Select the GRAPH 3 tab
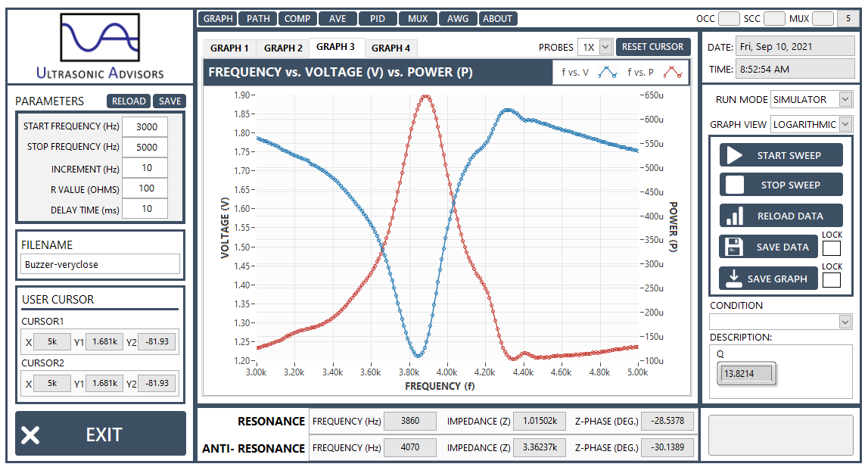Image resolution: width=868 pixels, height=467 pixels. [335, 47]
